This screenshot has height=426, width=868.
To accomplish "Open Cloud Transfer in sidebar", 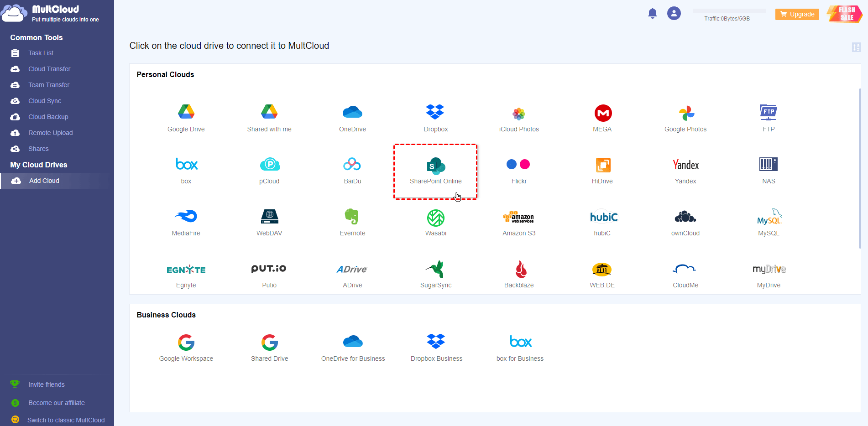I will point(49,69).
